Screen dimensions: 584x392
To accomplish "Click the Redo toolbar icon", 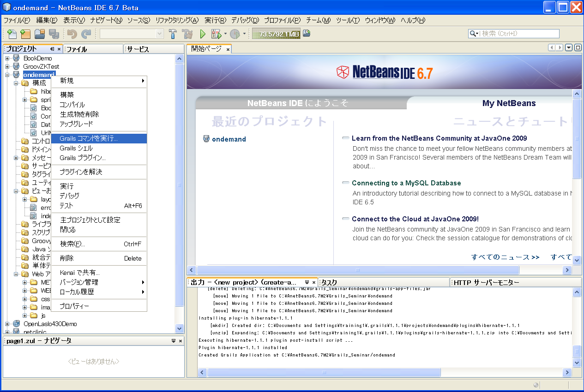I will pyautogui.click(x=86, y=34).
